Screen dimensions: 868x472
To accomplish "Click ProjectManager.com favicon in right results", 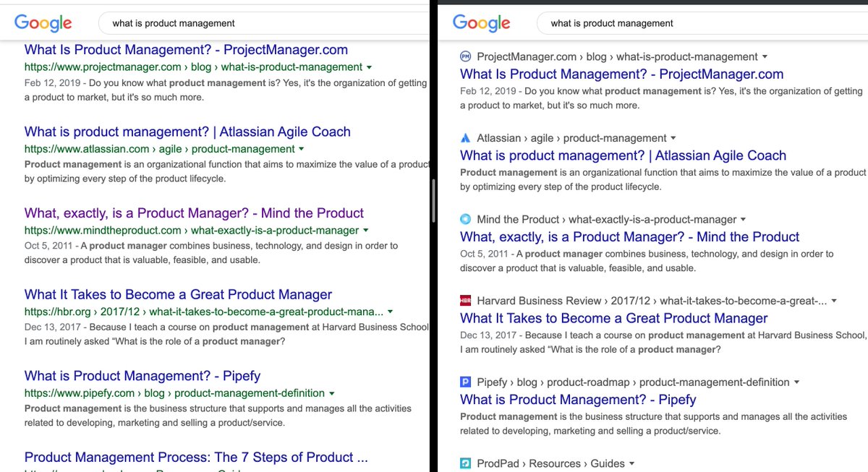I will [466, 56].
